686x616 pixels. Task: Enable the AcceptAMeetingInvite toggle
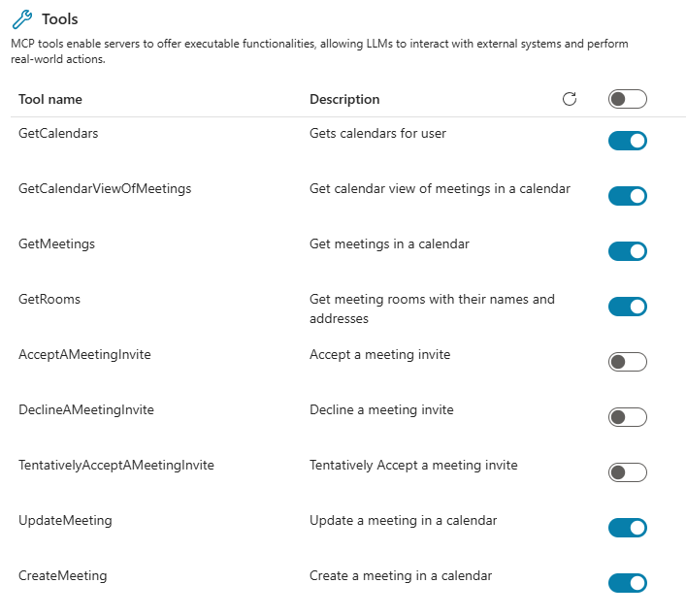click(x=627, y=362)
